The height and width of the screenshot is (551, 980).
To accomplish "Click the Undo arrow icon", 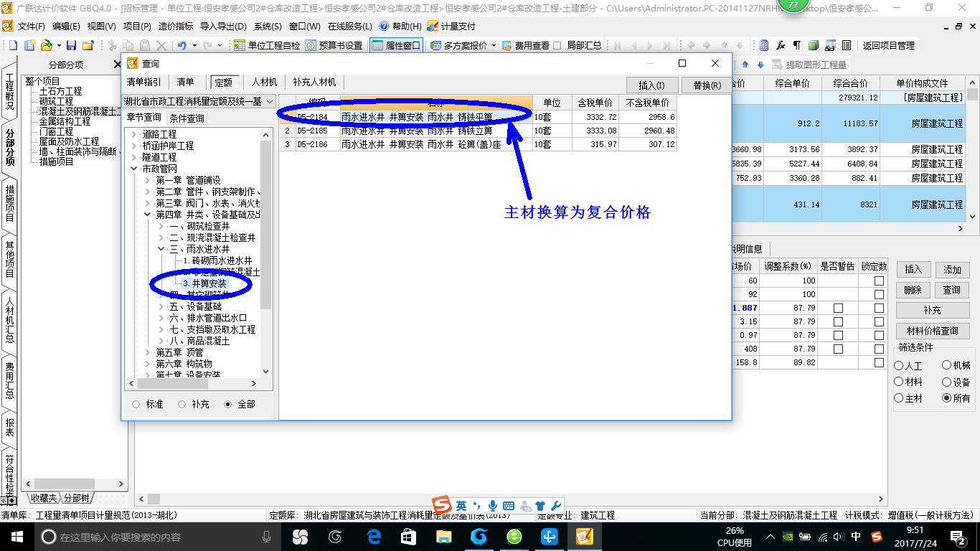I will (x=182, y=45).
